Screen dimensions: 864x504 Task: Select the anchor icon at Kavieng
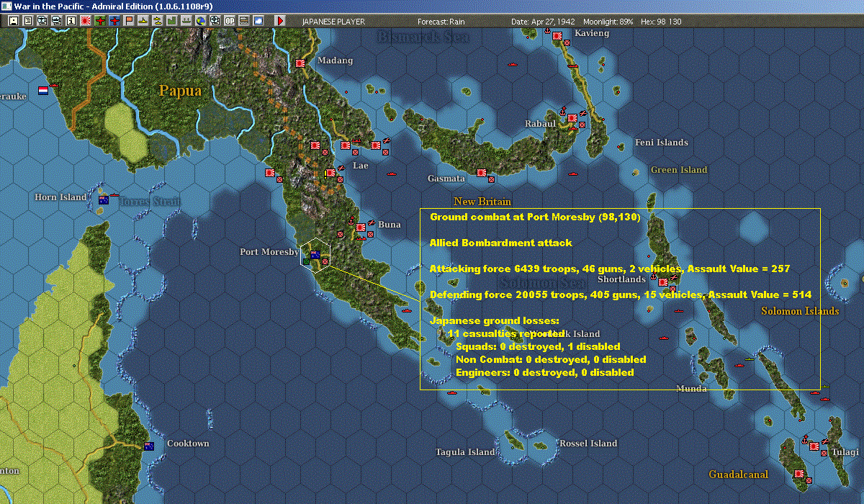point(546,31)
